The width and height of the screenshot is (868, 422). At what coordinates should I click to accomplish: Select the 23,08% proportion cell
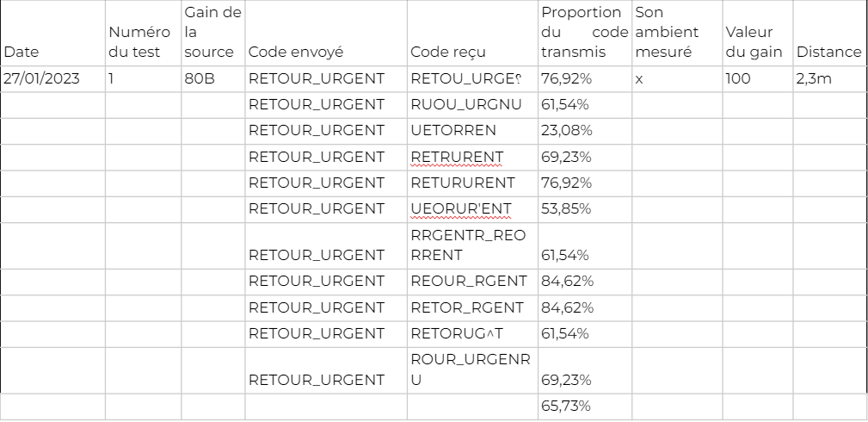pyautogui.click(x=585, y=132)
